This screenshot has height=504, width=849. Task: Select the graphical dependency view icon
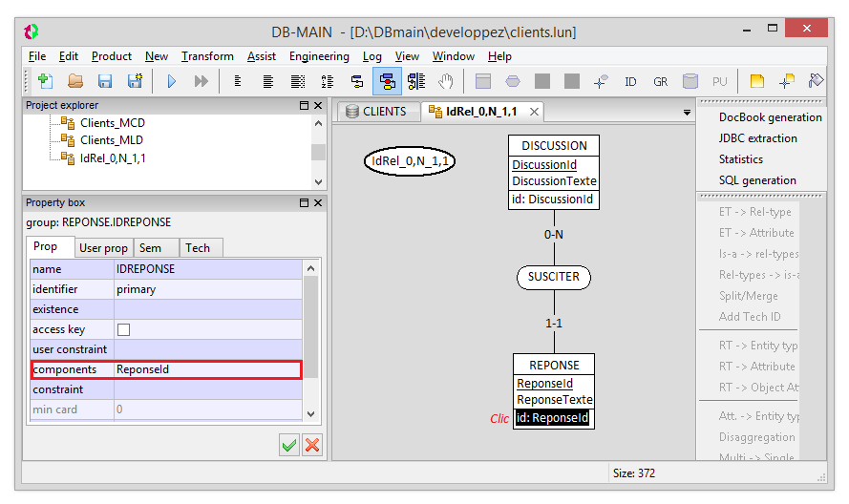click(416, 81)
